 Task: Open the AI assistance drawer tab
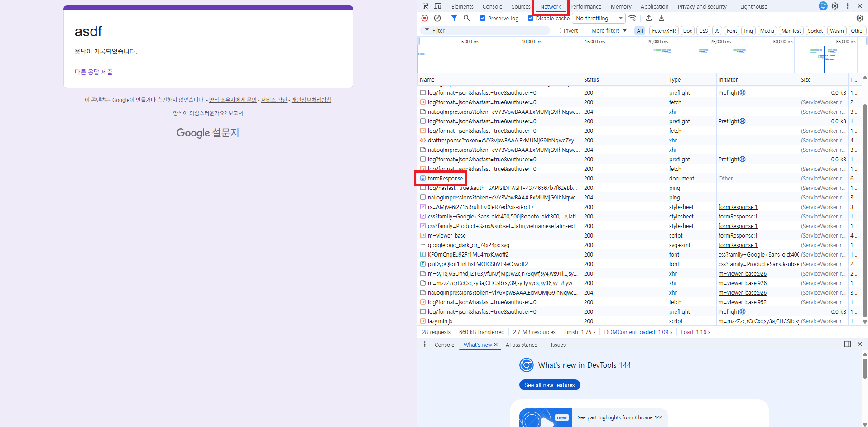pyautogui.click(x=521, y=345)
